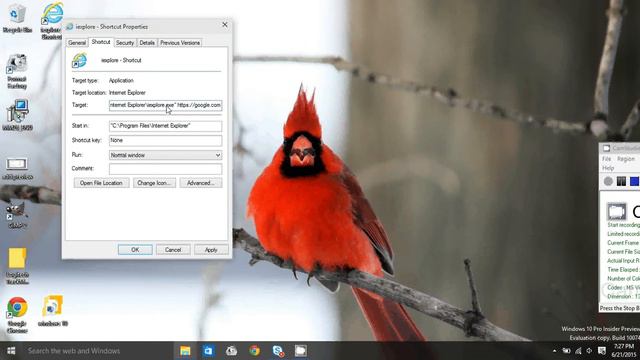Click the empty Comment field
The height and width of the screenshot is (360, 640).
165,169
